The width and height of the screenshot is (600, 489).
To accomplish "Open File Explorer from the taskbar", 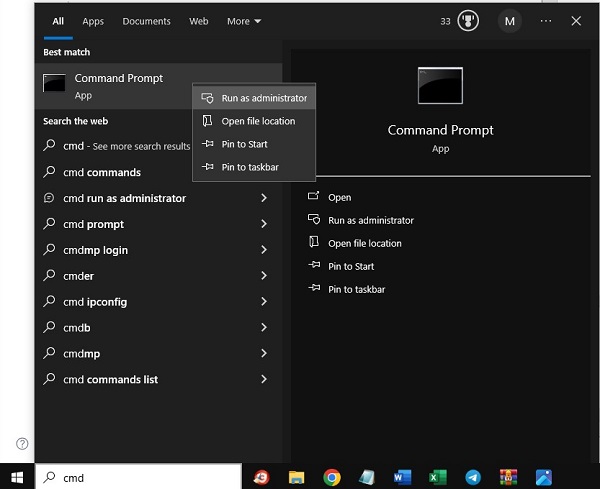I will coord(296,477).
